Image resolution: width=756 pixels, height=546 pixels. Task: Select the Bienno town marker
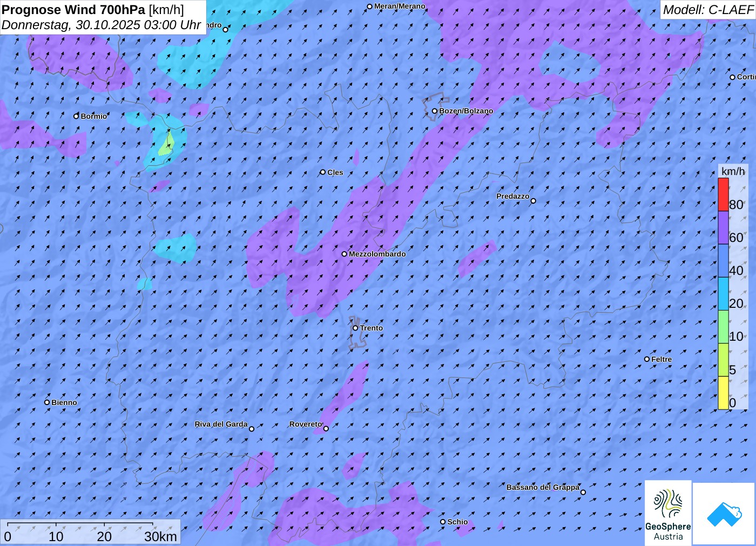pyautogui.click(x=47, y=402)
